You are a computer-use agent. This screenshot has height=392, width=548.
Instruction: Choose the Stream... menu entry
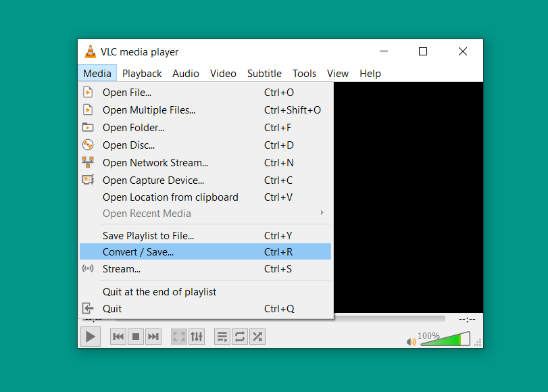205,268
